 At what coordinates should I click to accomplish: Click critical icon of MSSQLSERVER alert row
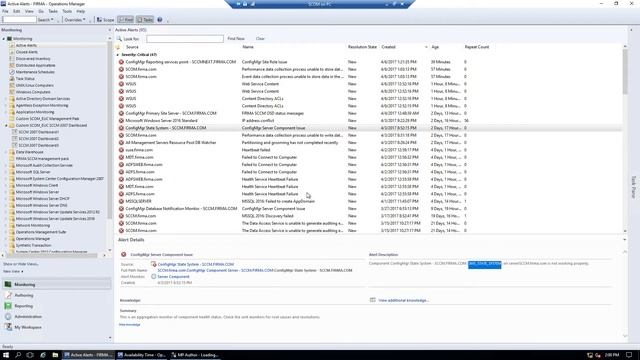pos(121,201)
